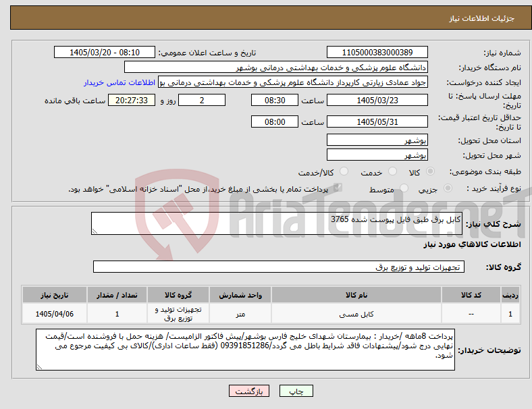Click the need number field 1105000383000389
The image size is (532, 409).
pyautogui.click(x=377, y=52)
